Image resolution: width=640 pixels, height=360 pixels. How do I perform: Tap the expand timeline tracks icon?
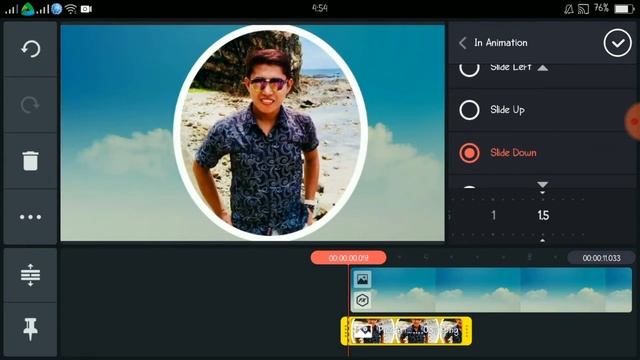pyautogui.click(x=30, y=275)
